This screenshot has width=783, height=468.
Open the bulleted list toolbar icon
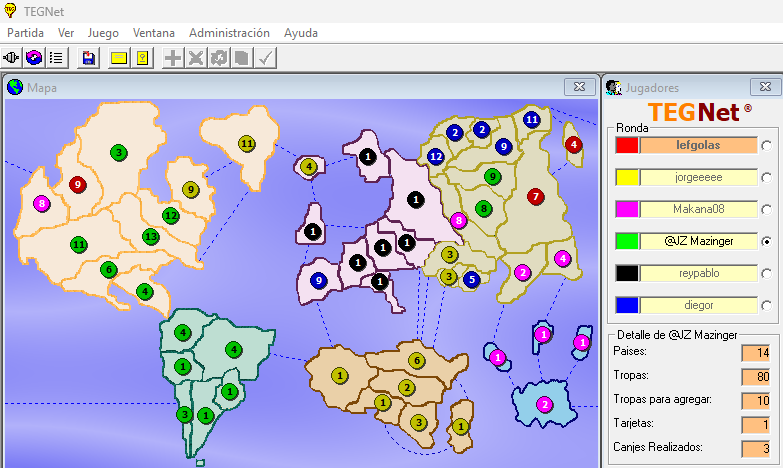(x=56, y=58)
